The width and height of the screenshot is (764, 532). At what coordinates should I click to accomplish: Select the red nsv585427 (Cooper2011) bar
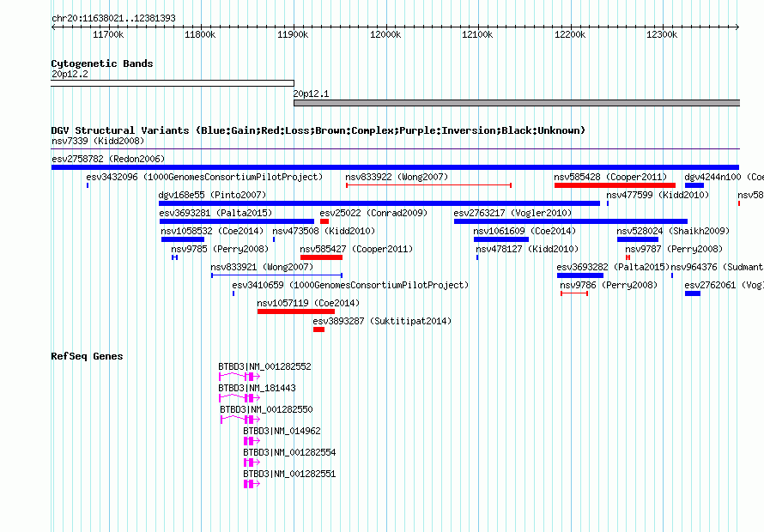(x=322, y=257)
